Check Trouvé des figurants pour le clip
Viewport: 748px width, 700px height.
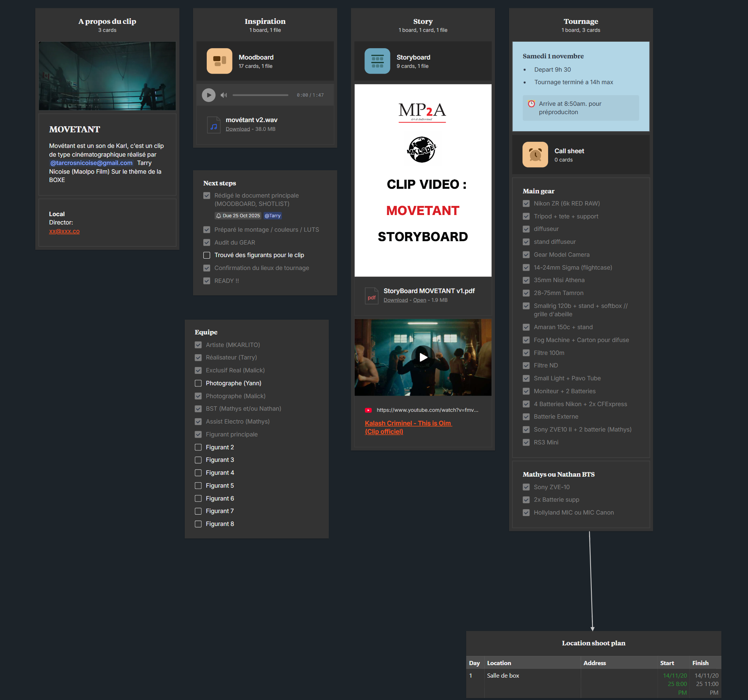pos(207,255)
